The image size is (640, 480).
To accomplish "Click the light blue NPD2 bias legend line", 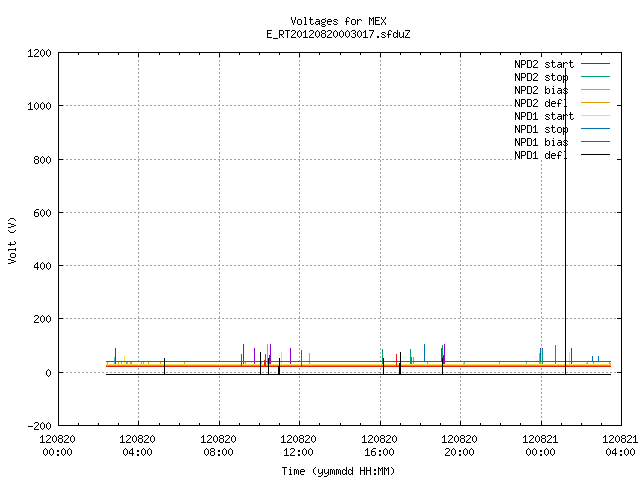I will point(596,89).
